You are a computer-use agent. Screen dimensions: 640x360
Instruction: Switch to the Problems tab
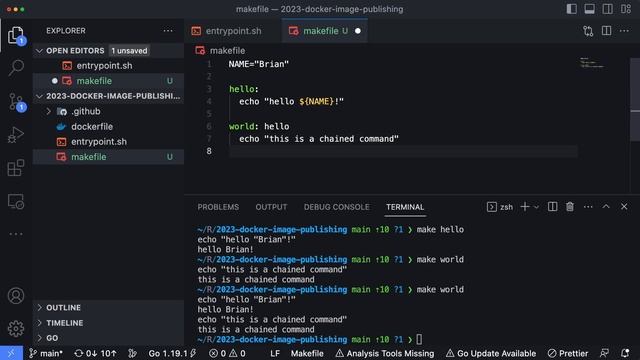pyautogui.click(x=218, y=207)
